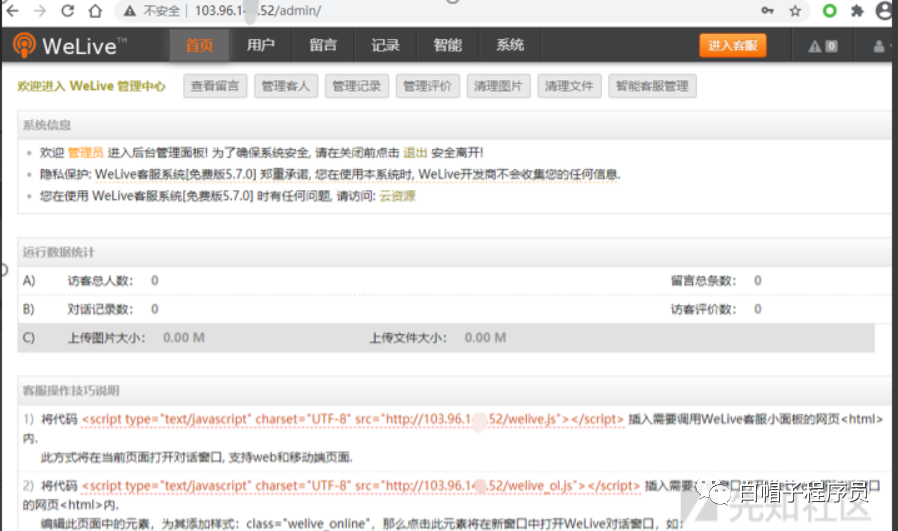The height and width of the screenshot is (531, 898).
Task: Open the not-secure warning icon
Action: [130, 10]
